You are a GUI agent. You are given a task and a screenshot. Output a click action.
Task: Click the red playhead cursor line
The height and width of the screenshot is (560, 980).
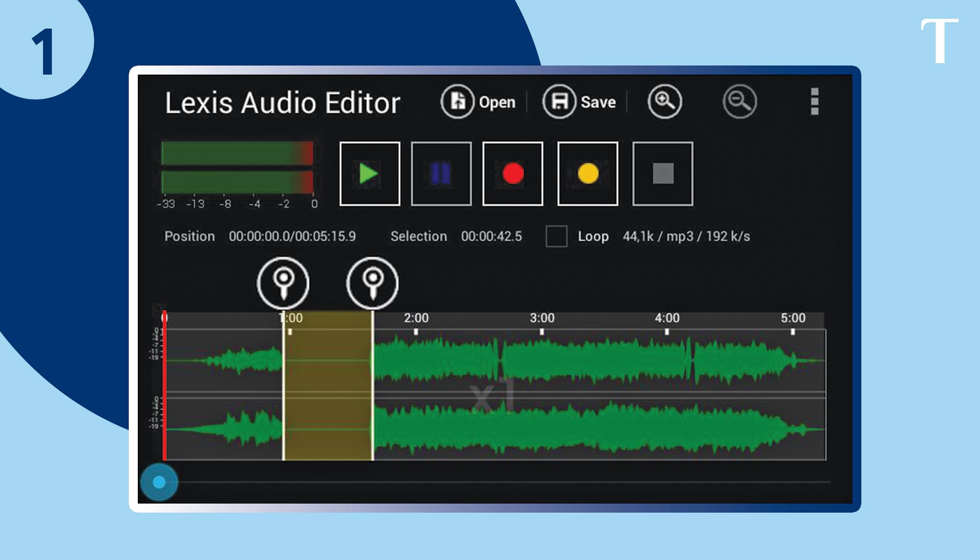165,385
